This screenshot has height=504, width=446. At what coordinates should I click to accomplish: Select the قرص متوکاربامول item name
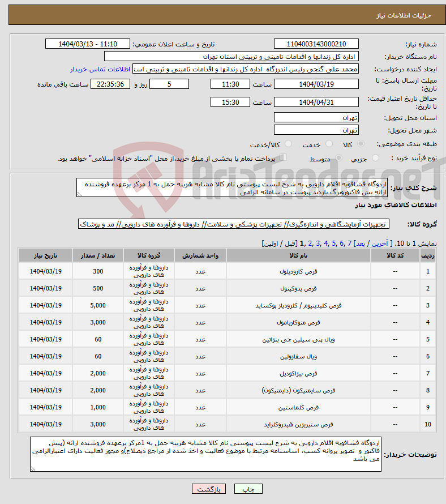[298, 322]
